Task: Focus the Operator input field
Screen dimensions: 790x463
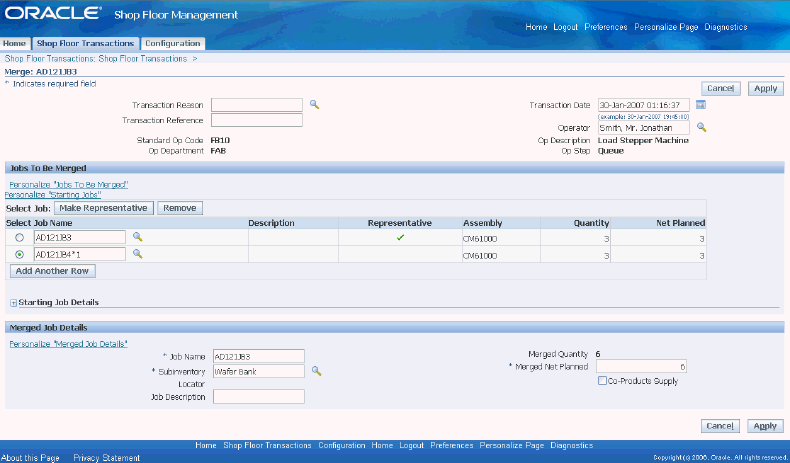Action: 643,127
